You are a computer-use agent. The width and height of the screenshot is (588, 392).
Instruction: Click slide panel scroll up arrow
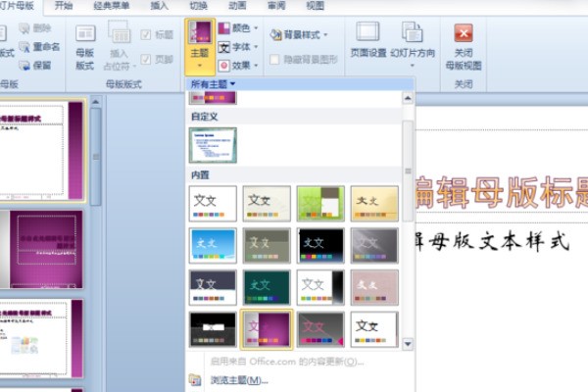tap(96, 102)
